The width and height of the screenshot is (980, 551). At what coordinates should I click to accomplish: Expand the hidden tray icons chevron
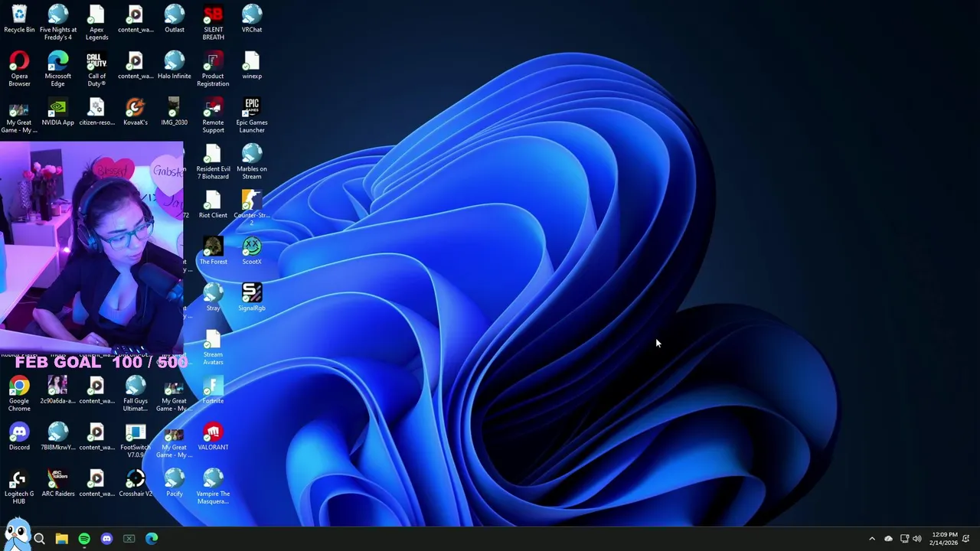[x=871, y=540]
